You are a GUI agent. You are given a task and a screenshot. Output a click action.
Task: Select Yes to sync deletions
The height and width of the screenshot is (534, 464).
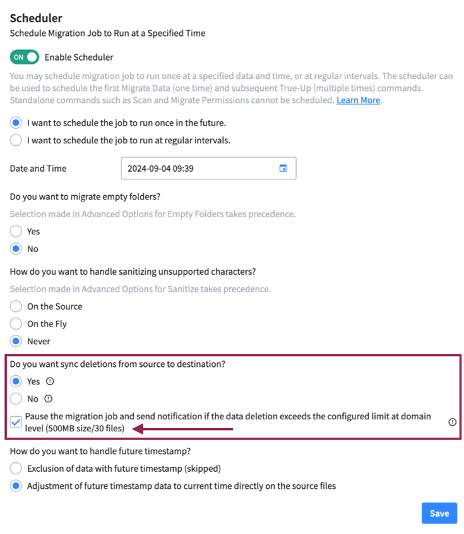pos(16,381)
